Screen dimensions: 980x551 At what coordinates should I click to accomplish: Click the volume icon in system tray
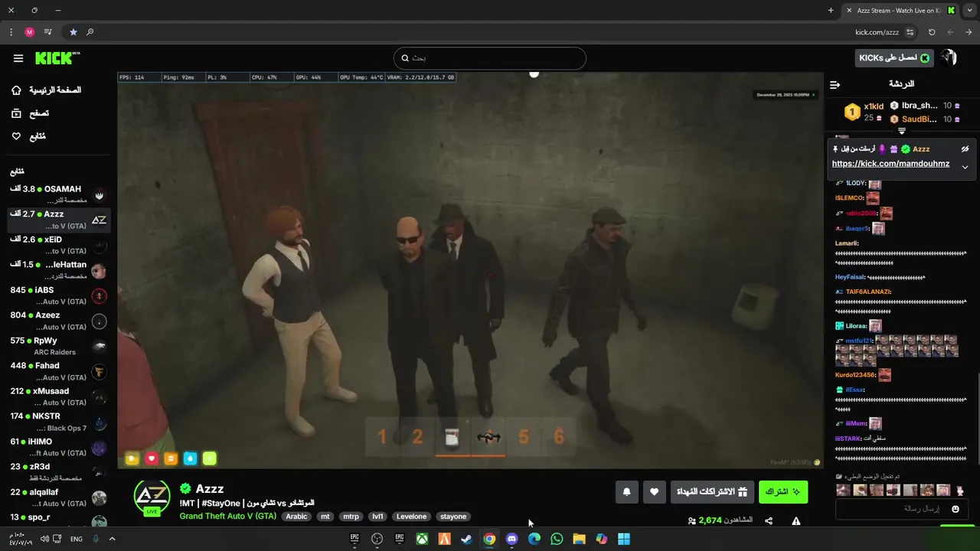tap(44, 539)
